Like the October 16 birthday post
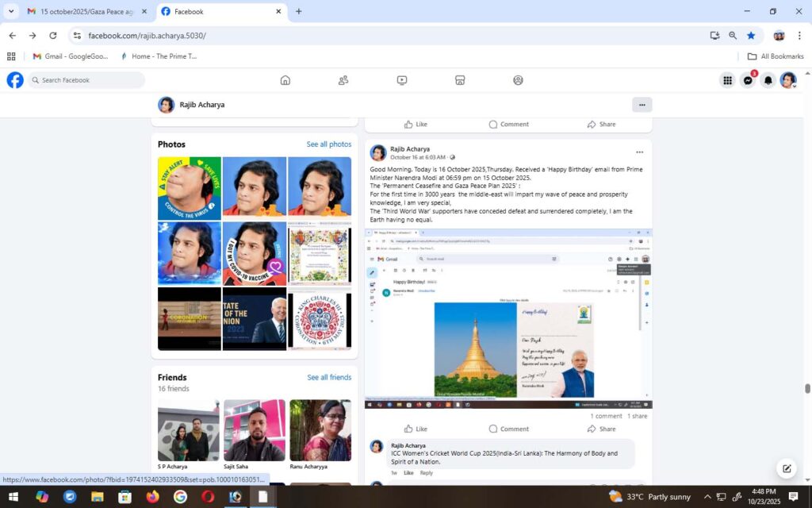Image resolution: width=812 pixels, height=508 pixels. [x=416, y=429]
